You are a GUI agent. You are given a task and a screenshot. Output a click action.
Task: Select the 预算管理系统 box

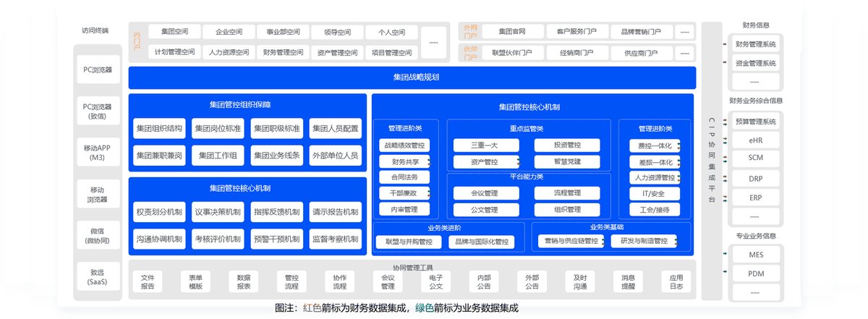click(754, 121)
